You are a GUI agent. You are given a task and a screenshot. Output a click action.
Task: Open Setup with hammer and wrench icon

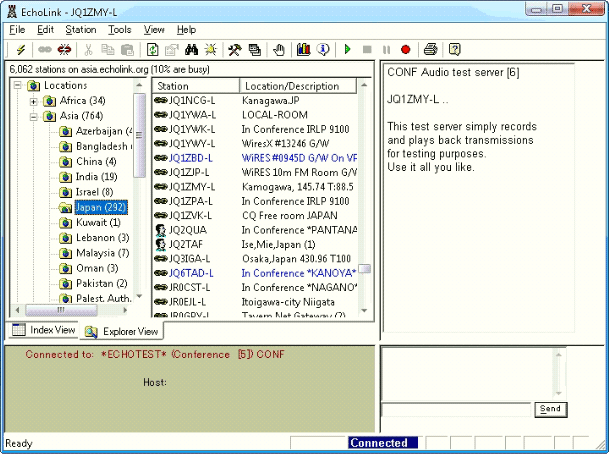pyautogui.click(x=235, y=50)
